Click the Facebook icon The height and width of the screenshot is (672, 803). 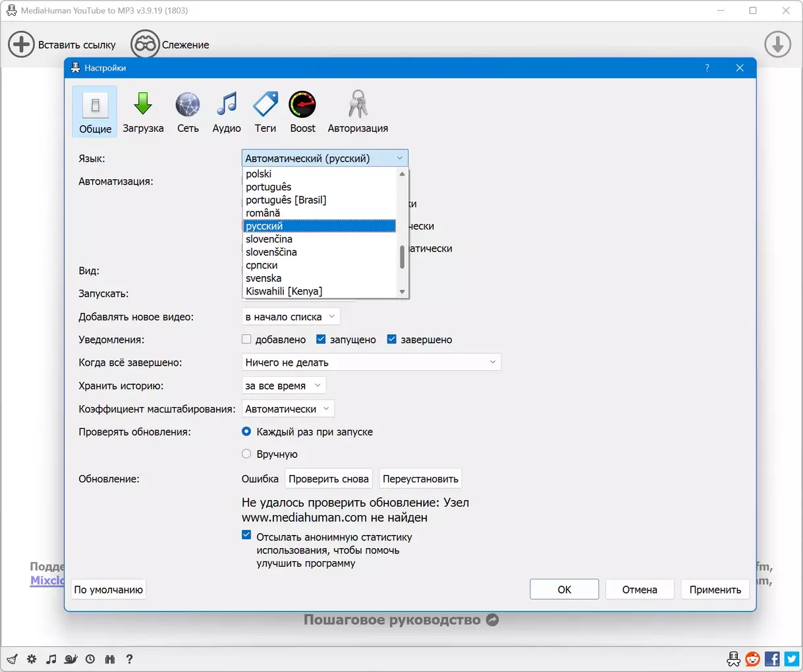click(772, 659)
